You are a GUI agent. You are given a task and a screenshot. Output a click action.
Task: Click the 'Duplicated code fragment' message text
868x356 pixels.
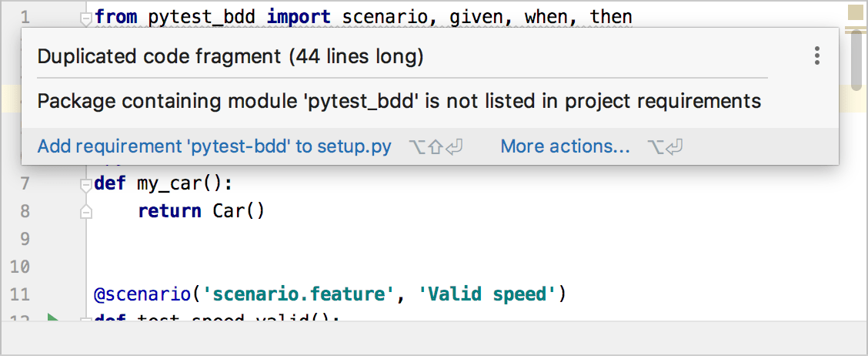click(230, 56)
